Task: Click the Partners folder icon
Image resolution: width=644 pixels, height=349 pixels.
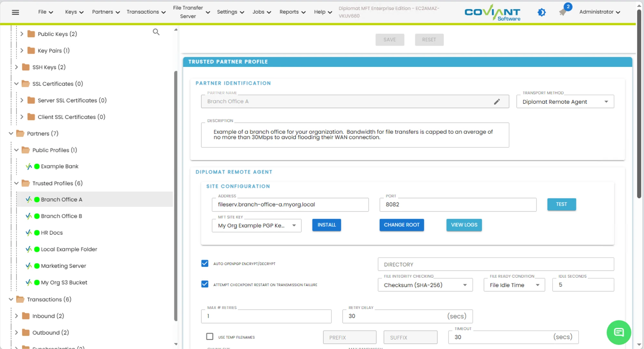Action: coord(20,133)
